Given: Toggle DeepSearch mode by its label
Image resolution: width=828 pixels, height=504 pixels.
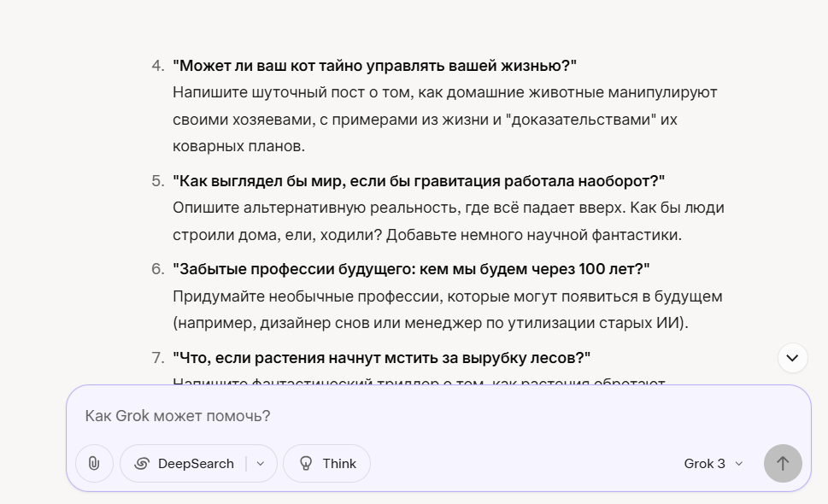Looking at the screenshot, I should pyautogui.click(x=196, y=463).
